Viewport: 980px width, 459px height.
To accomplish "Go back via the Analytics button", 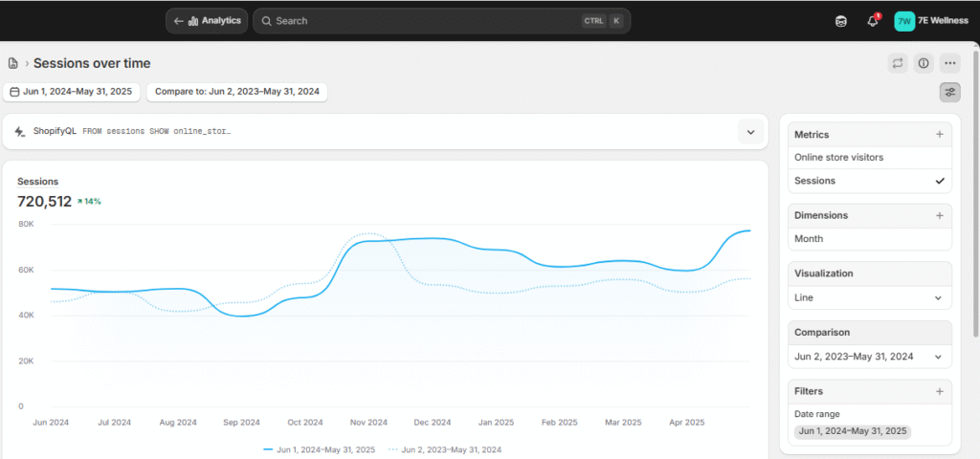I will (207, 21).
